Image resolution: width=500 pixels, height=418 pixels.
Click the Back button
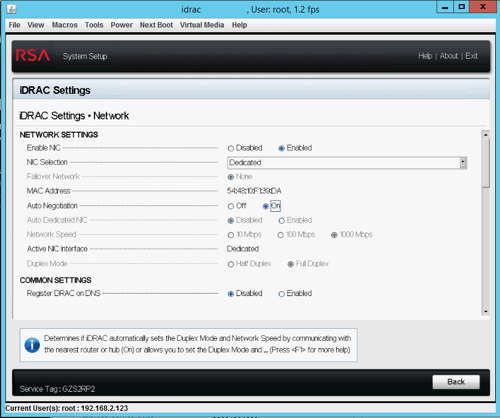click(x=456, y=382)
